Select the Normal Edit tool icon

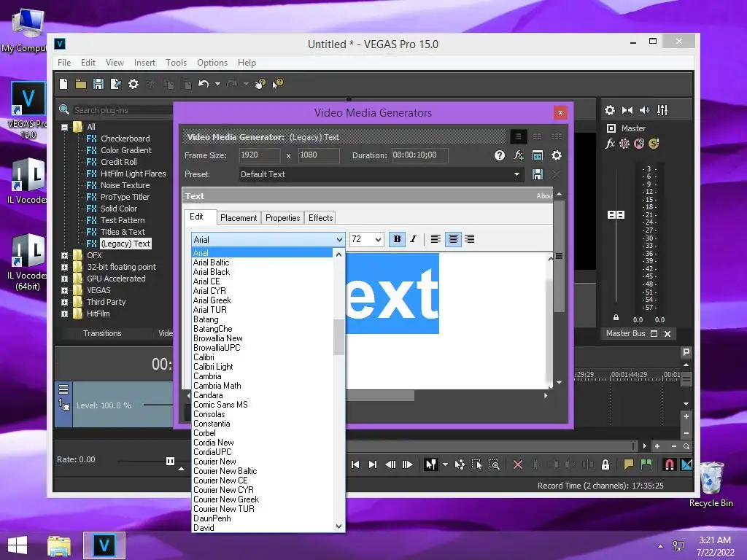(x=430, y=464)
